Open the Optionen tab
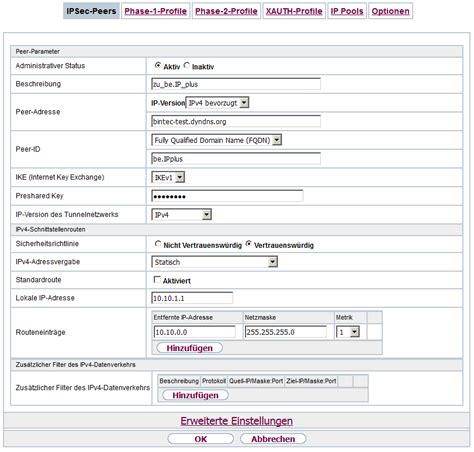This screenshot has height=452, width=474. [390, 11]
